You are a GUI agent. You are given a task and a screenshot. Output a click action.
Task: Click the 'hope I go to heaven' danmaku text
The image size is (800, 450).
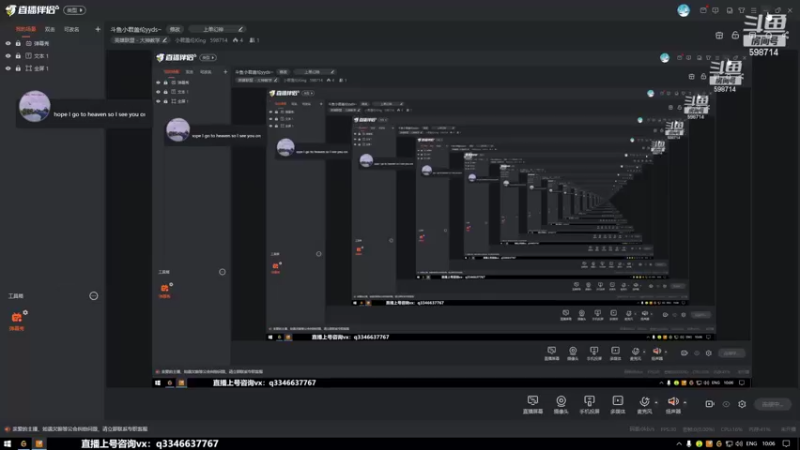99,114
